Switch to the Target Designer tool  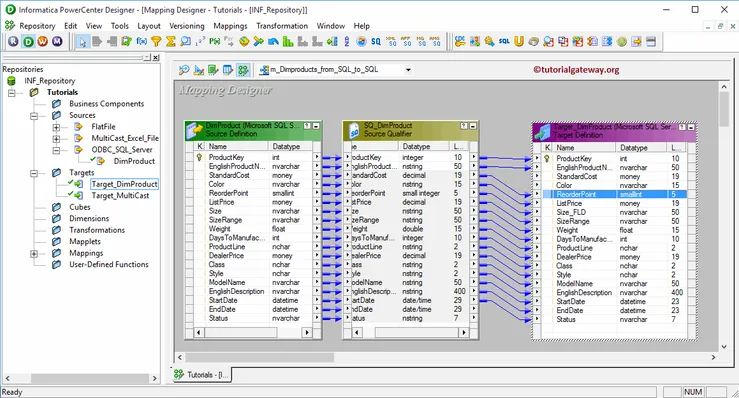(x=199, y=70)
